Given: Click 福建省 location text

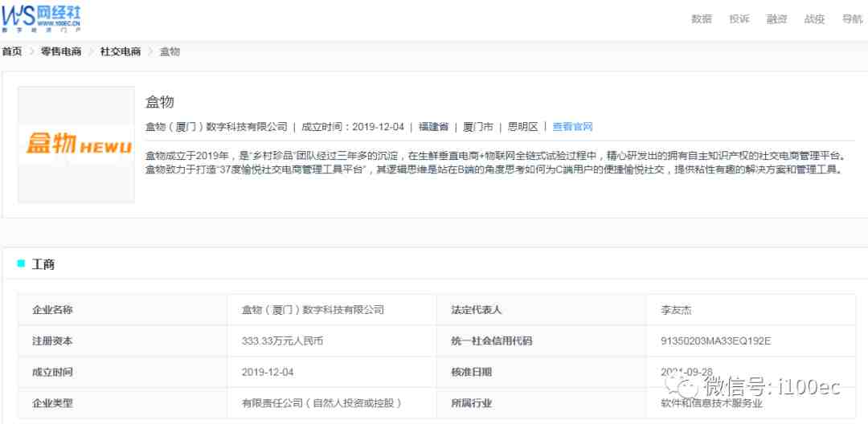Looking at the screenshot, I should [433, 127].
